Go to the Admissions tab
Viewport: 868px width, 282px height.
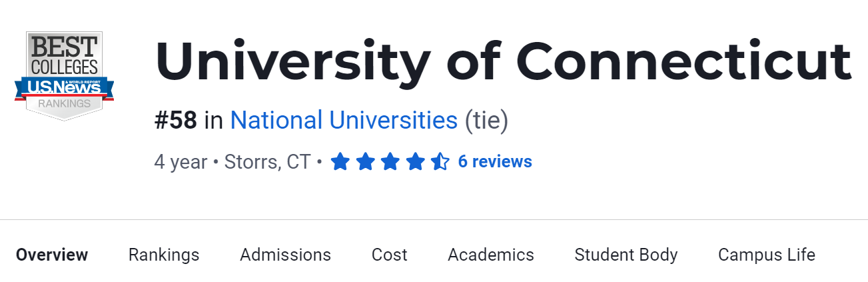pyautogui.click(x=285, y=255)
